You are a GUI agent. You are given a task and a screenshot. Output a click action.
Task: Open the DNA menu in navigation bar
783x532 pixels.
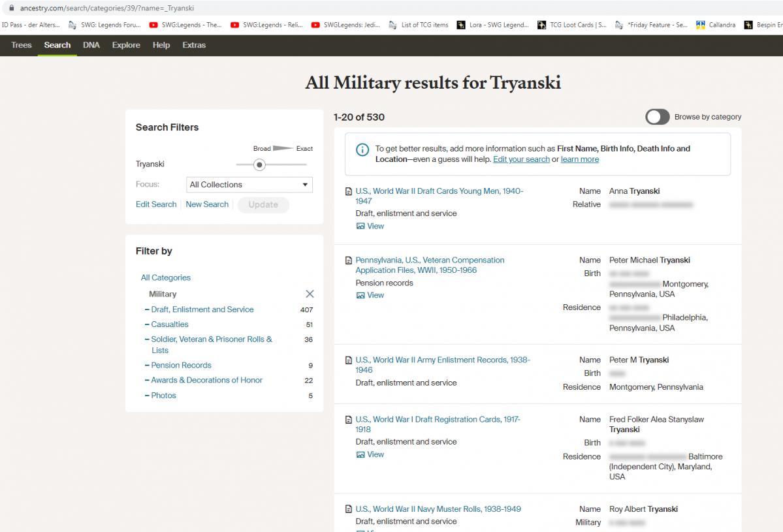(x=91, y=45)
